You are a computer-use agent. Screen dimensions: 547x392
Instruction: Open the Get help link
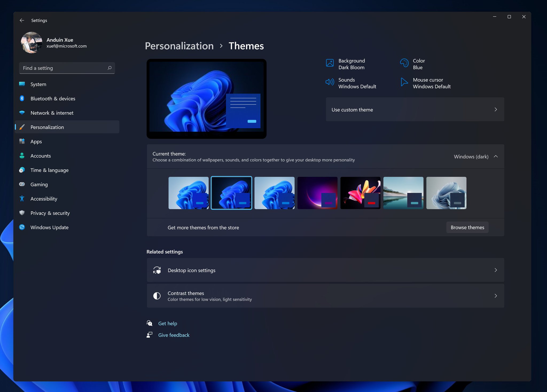coord(167,323)
